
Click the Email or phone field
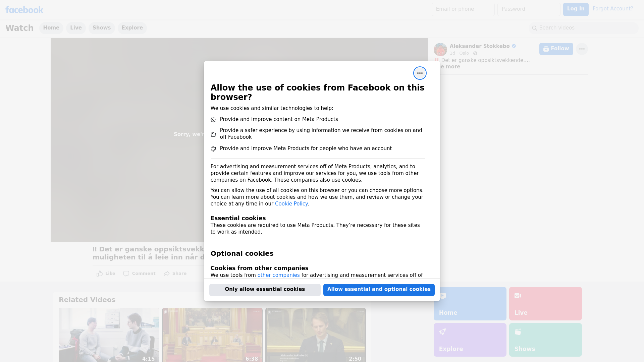point(463,9)
